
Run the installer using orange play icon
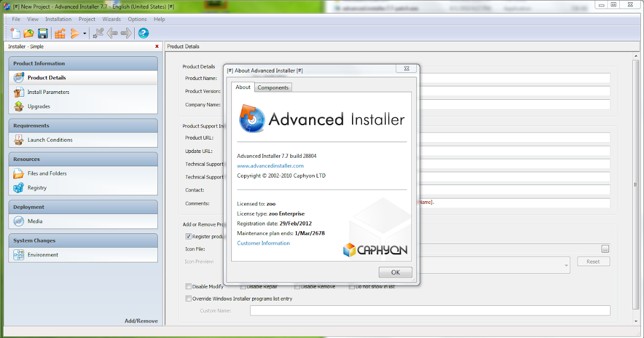point(75,33)
